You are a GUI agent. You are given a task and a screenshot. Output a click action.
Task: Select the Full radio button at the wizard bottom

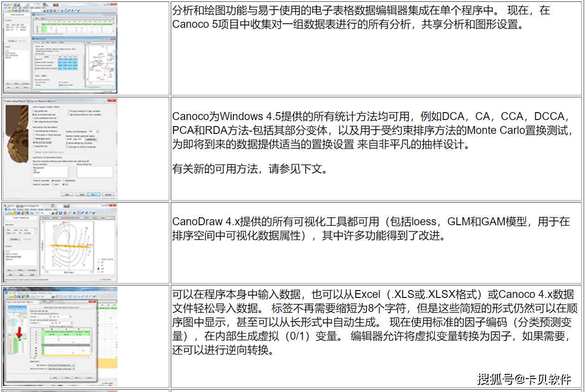[x=64, y=184]
